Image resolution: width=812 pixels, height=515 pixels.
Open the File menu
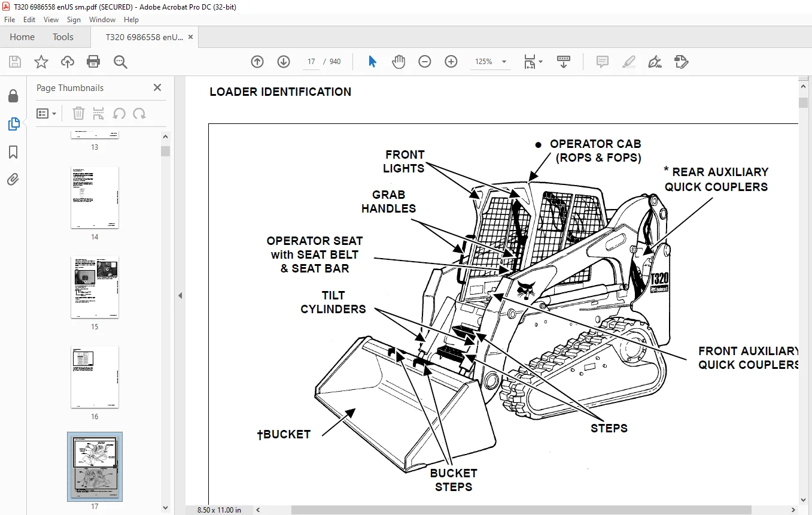pyautogui.click(x=10, y=20)
